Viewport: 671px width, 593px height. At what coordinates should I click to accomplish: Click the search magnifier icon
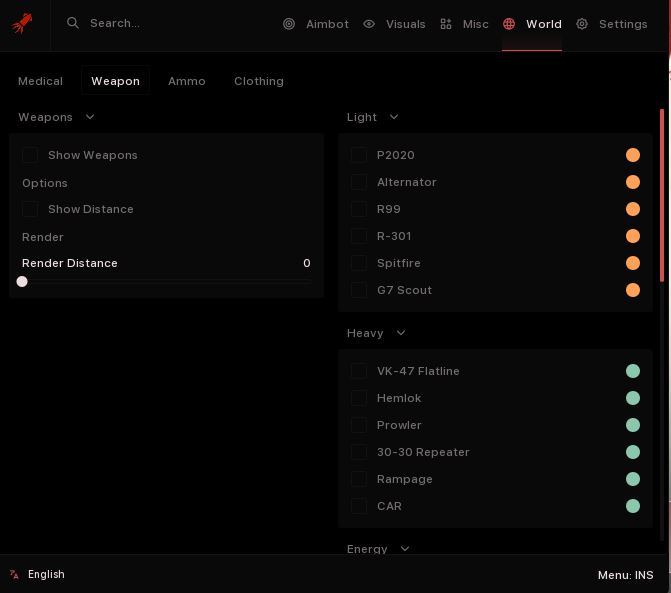pos(73,23)
